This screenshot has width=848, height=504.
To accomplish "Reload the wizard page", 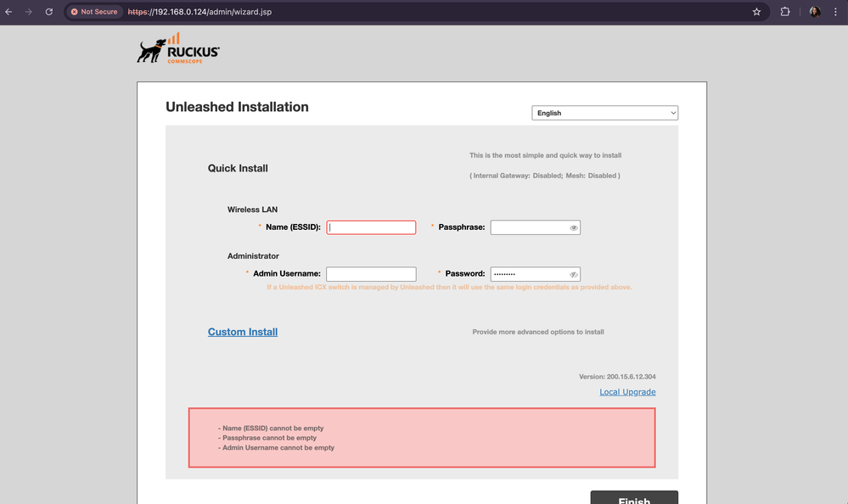I will pos(48,12).
